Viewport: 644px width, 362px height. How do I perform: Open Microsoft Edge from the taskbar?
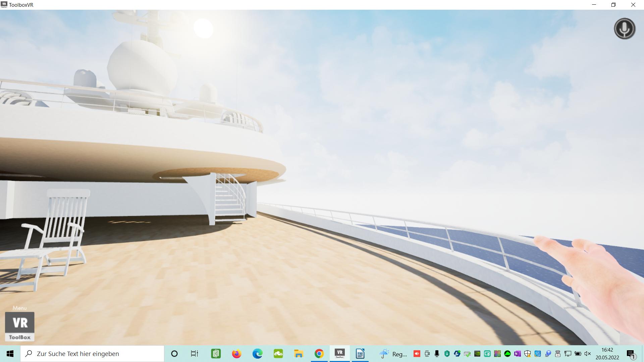point(257,354)
